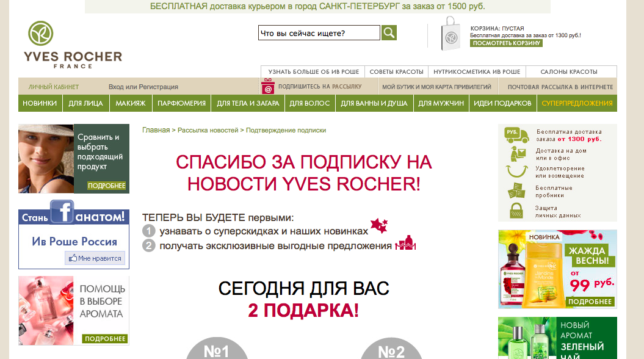Viewport: 644px width, 359px height.
Task: Open 'УЗНАТЬ БОЛЬШЕ ОБ ИВ РОШЕ' tab
Action: (x=313, y=71)
